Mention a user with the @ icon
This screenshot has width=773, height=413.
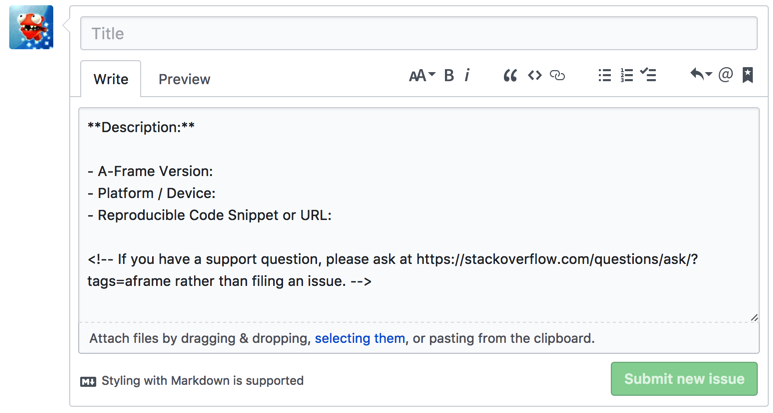coord(726,75)
